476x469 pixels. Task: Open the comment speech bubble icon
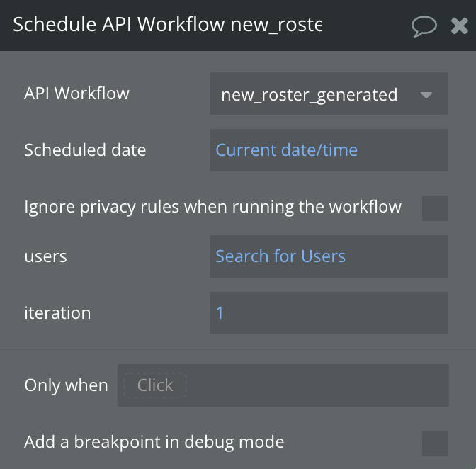(x=424, y=26)
